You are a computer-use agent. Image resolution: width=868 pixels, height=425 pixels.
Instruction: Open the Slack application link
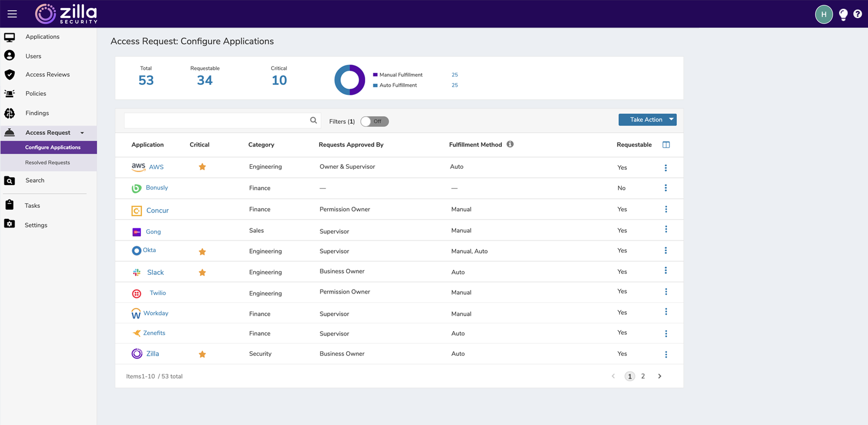[x=155, y=272]
